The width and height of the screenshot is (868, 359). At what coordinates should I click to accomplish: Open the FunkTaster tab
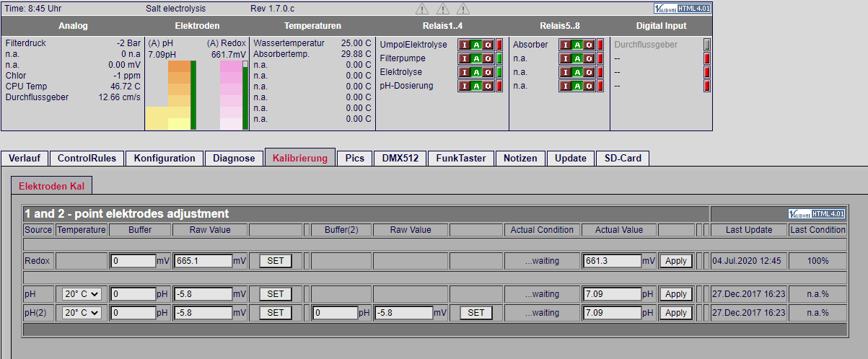pyautogui.click(x=462, y=158)
